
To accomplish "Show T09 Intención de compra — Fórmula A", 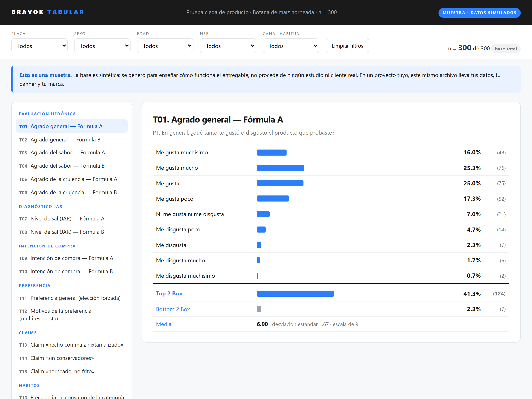I will [x=72, y=258].
